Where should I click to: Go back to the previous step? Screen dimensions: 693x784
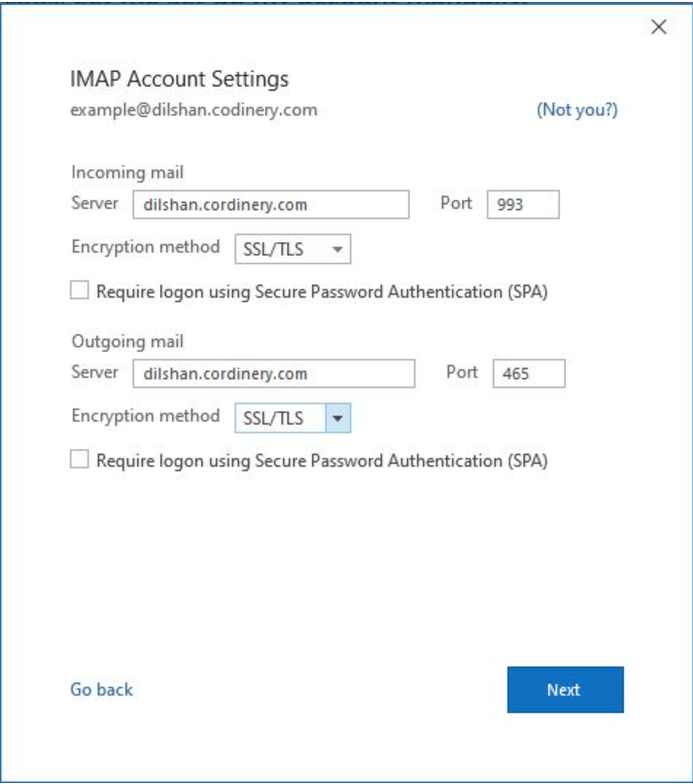(101, 690)
